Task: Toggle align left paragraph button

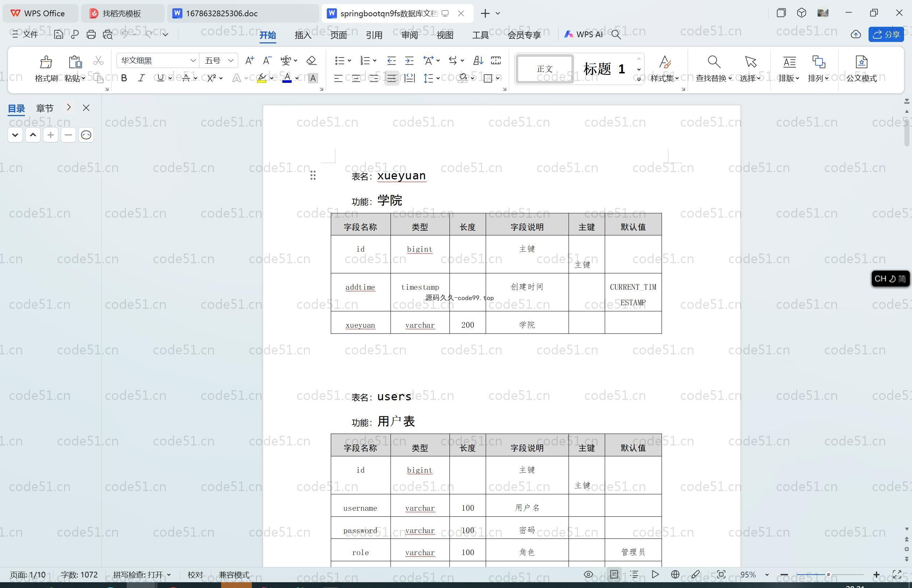Action: click(x=338, y=78)
